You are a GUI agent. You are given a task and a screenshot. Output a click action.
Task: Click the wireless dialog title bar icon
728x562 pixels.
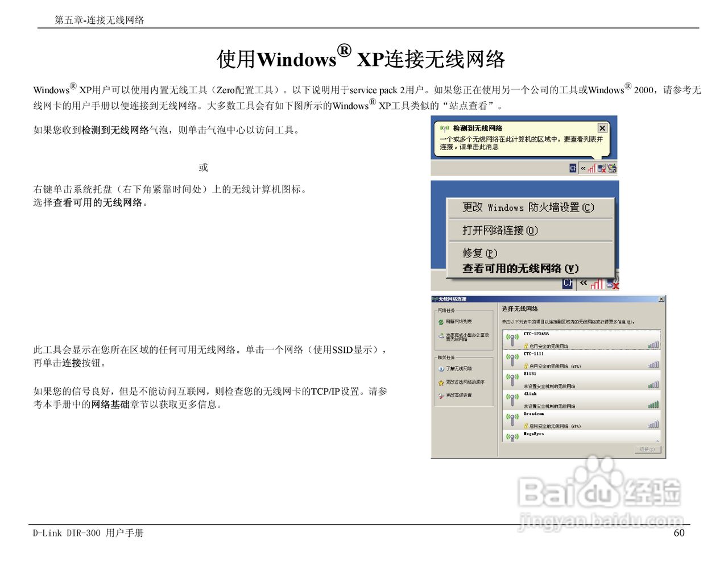[435, 299]
